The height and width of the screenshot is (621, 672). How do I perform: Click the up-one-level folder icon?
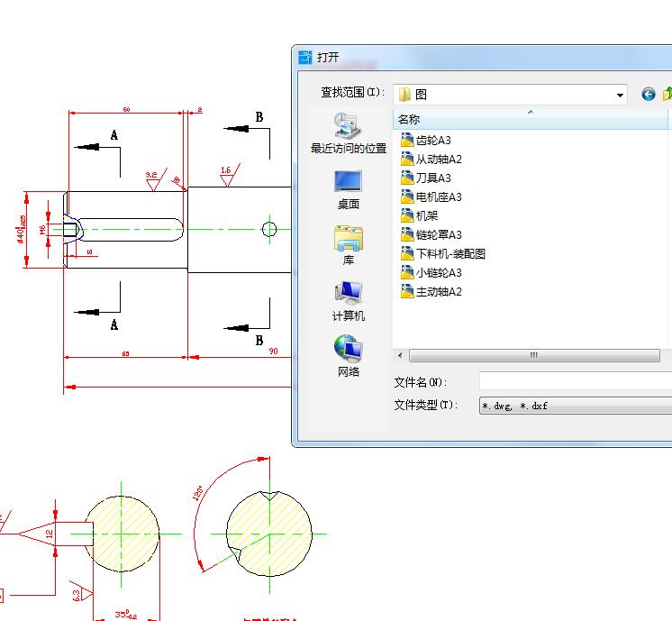pos(667,94)
